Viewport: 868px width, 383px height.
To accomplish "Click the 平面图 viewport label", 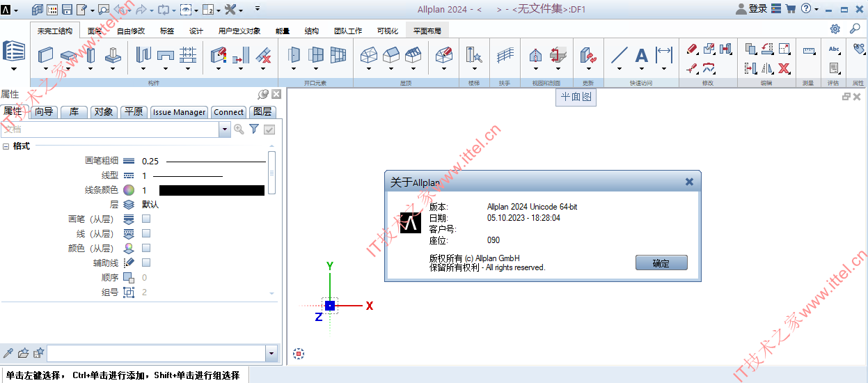I will 576,97.
